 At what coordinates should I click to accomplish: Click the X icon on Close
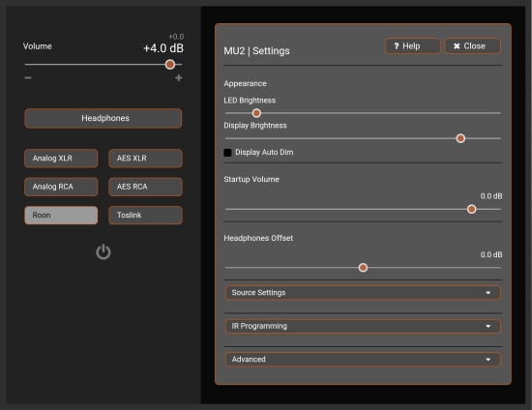tap(457, 46)
